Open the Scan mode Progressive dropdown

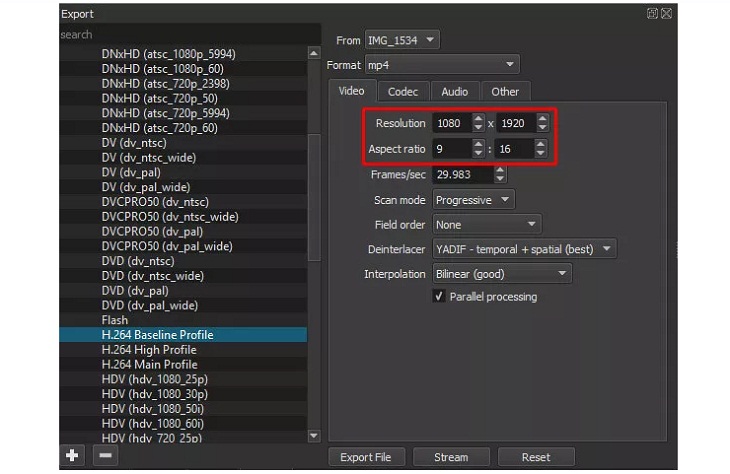click(x=474, y=200)
